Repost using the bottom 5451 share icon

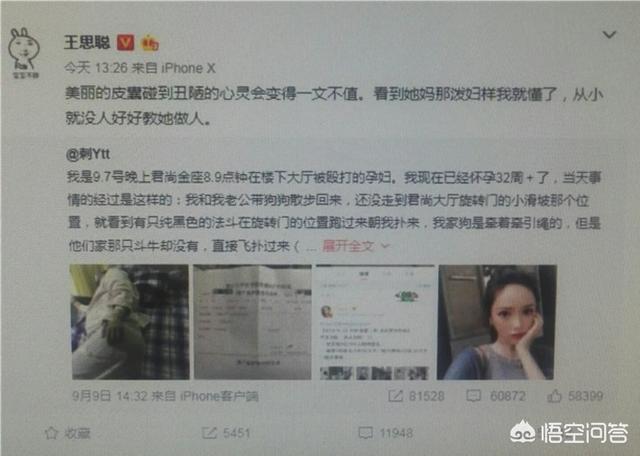[209, 433]
